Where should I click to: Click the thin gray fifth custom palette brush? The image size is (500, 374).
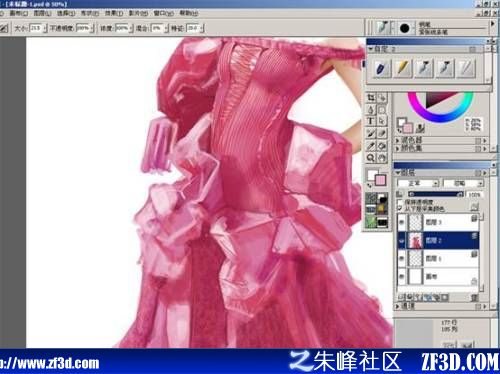coord(466,68)
